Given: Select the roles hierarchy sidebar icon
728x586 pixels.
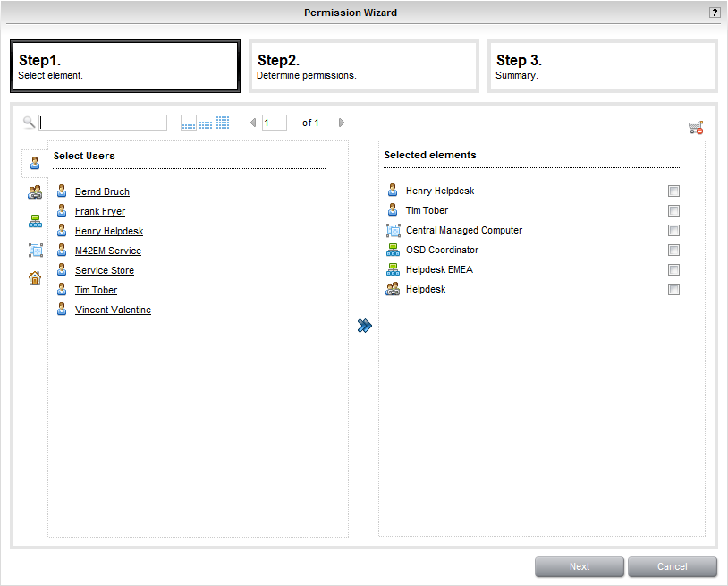Looking at the screenshot, I should (x=35, y=221).
